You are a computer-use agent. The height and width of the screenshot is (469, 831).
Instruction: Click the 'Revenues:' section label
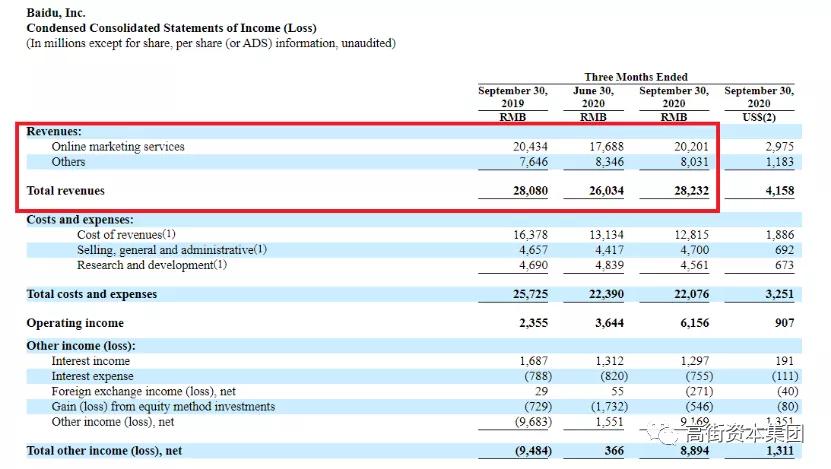click(x=54, y=131)
